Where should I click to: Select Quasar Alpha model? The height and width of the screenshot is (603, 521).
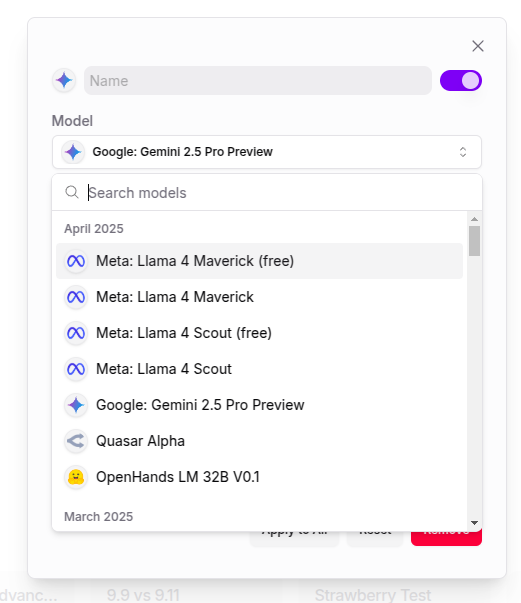[x=260, y=441]
